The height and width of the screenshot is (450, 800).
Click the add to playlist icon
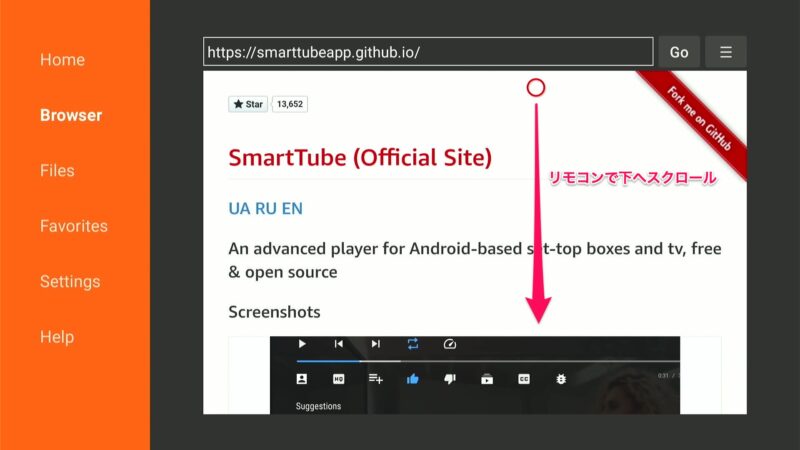tap(376, 379)
